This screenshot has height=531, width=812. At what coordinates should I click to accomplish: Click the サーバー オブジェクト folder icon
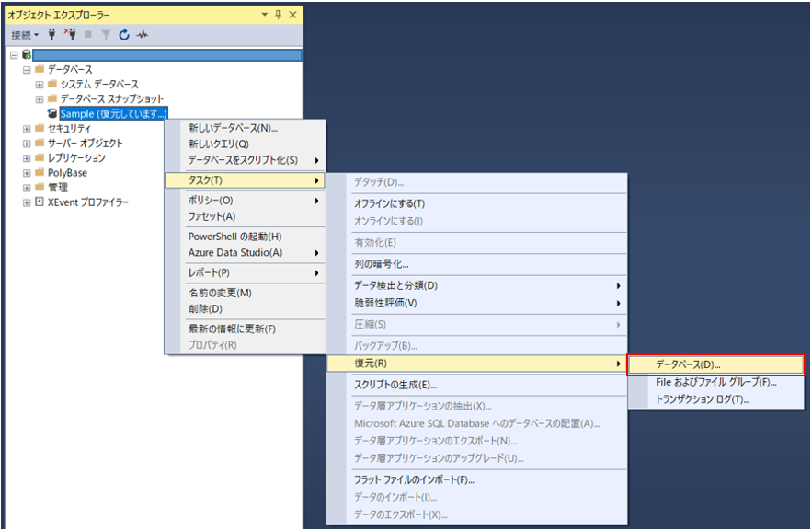tap(40, 143)
